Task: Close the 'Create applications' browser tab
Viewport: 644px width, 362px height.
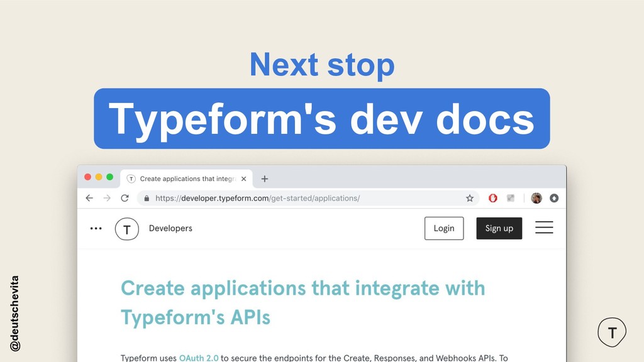Action: point(243,179)
